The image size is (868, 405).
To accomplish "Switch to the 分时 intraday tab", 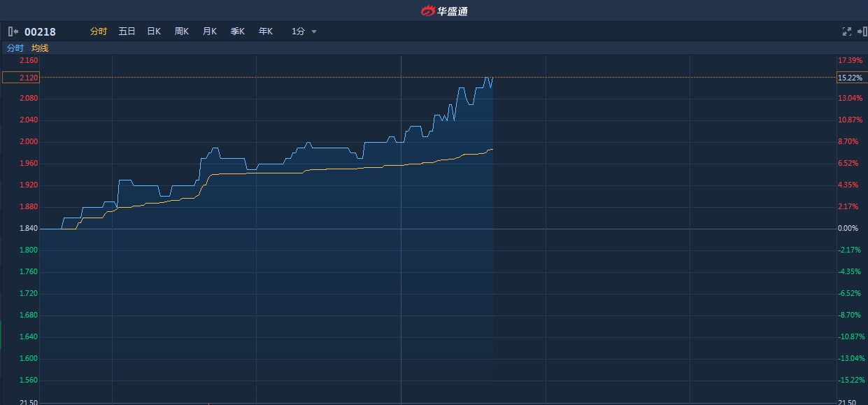I will click(99, 31).
